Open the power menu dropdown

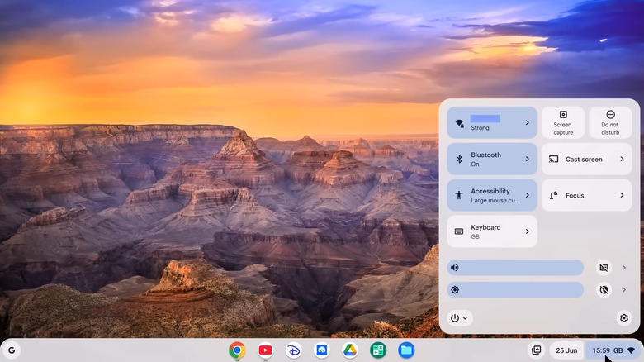pyautogui.click(x=459, y=318)
